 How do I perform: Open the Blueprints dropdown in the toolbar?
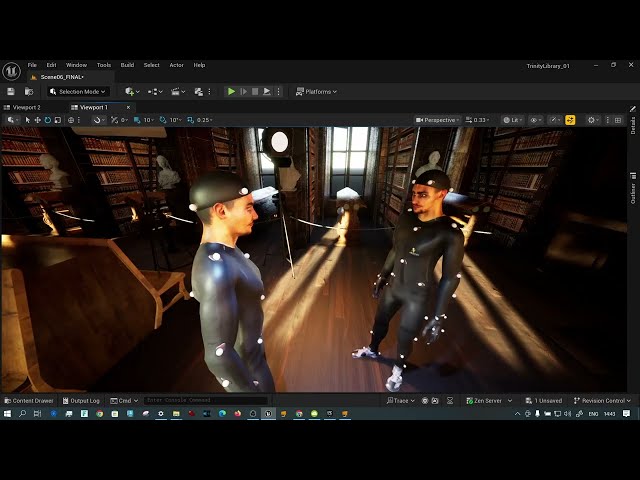pos(155,91)
